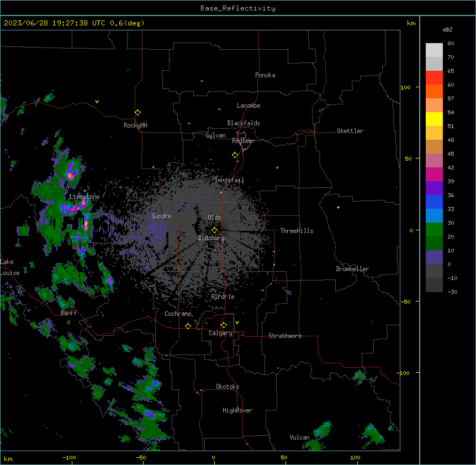476x465 pixels.
Task: Select the Didsbury label
Action: [211, 238]
